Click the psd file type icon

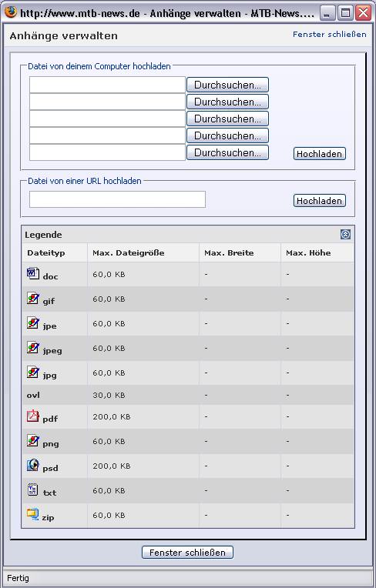(33, 465)
